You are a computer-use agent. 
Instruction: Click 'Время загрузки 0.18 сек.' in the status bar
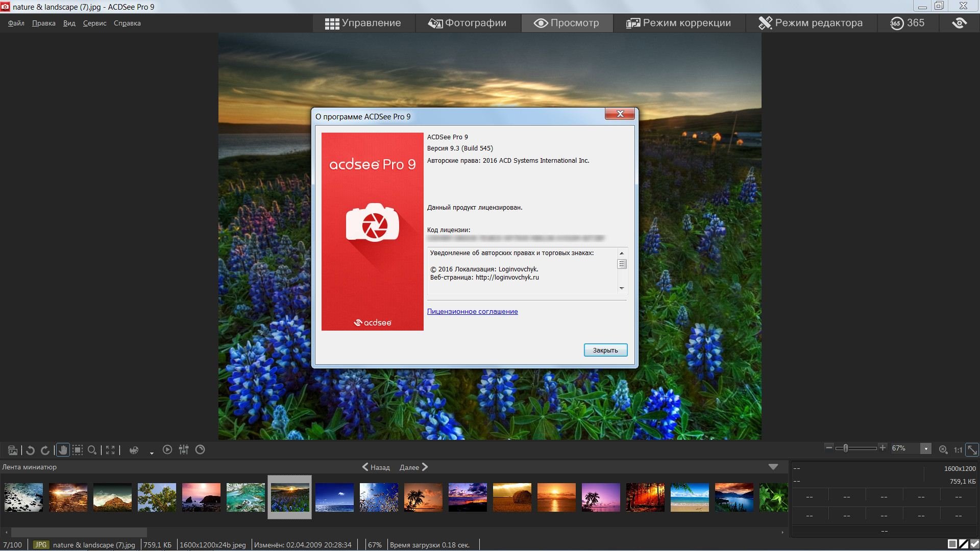(430, 545)
